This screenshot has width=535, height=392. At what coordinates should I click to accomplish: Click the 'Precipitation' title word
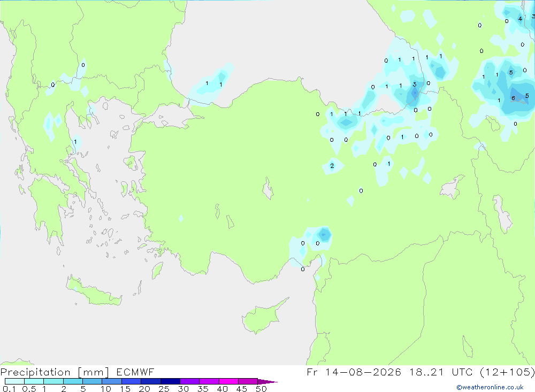35,372
